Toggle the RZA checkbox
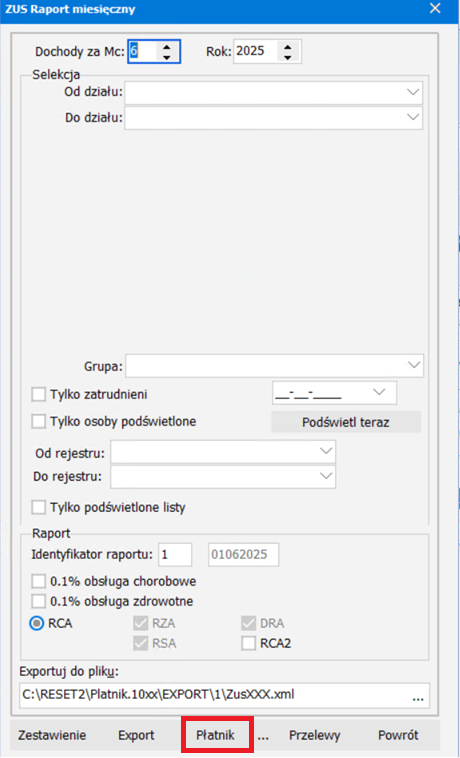 click(x=140, y=624)
